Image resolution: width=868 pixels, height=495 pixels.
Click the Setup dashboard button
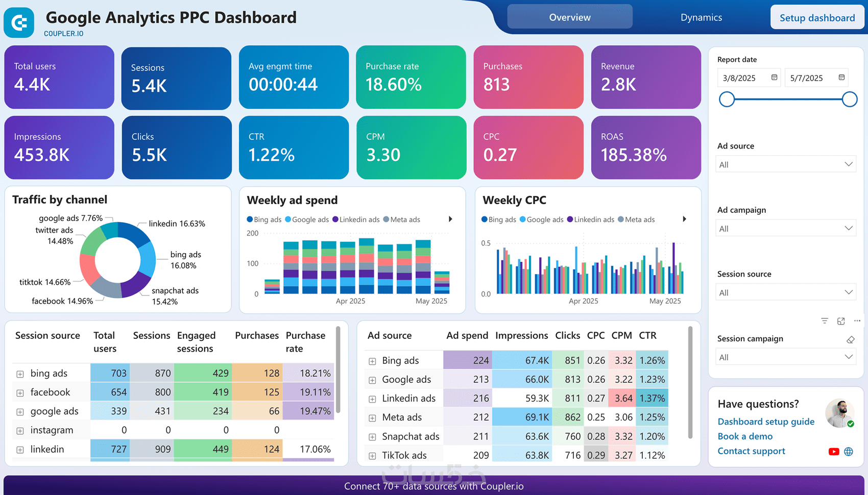pyautogui.click(x=817, y=17)
